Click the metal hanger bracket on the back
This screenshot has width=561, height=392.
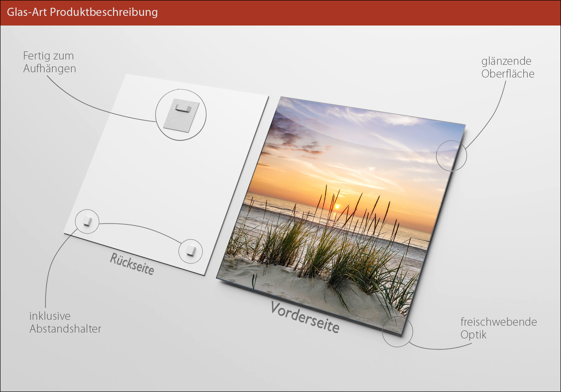(x=183, y=109)
